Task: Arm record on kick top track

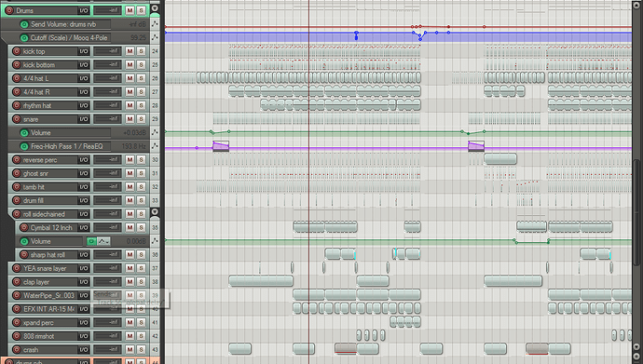Action: click(x=17, y=51)
